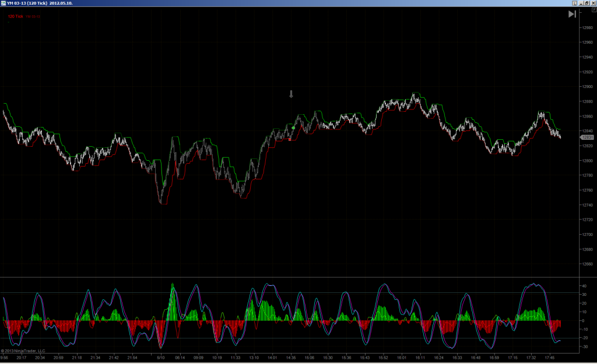This screenshot has width=597, height=364.
Task: Click the dim red "YM 03-13" chart label
Action: point(33,17)
